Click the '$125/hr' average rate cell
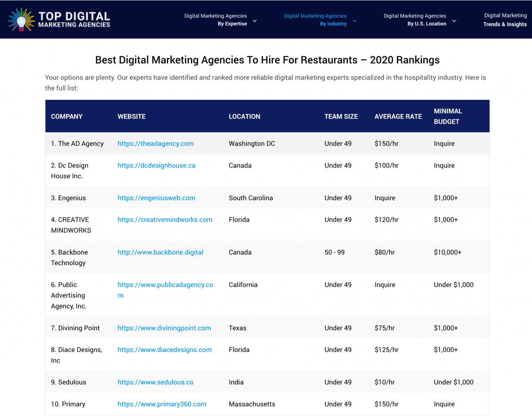 (387, 350)
